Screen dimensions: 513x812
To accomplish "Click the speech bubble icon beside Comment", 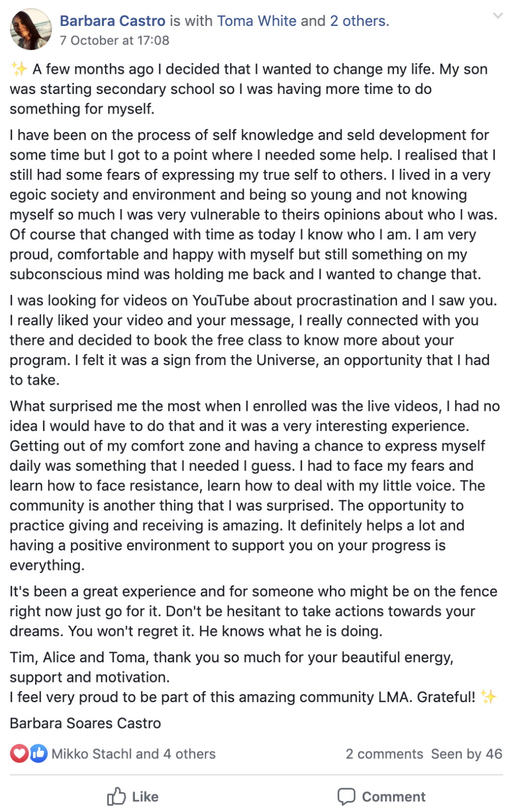I will pos(346,796).
